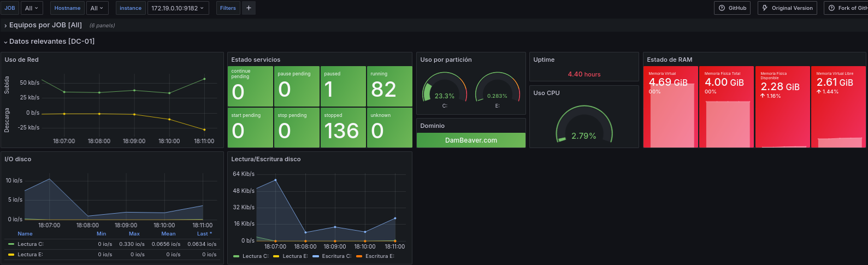Click the DamBeaver.com domain value

[x=471, y=140]
